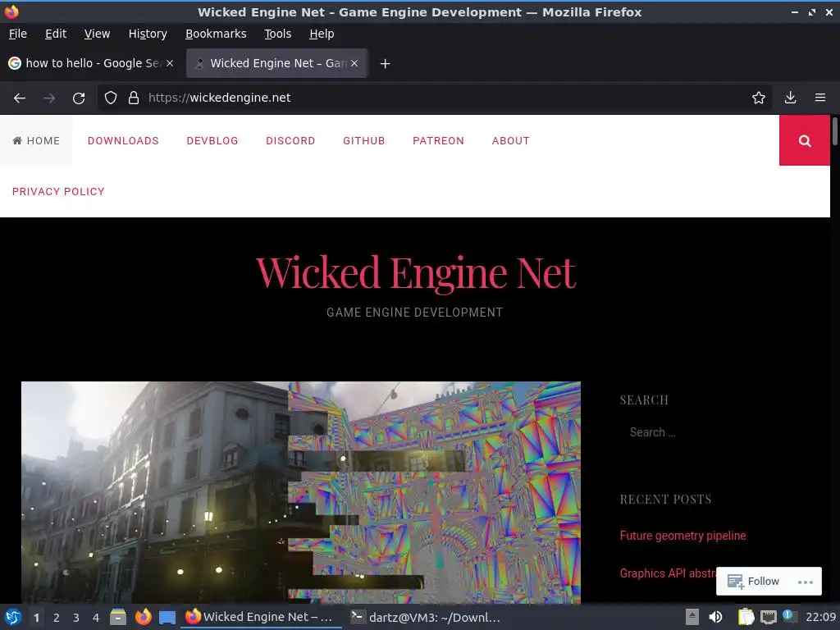Click the 'RECENT POSTS' heading

click(666, 500)
